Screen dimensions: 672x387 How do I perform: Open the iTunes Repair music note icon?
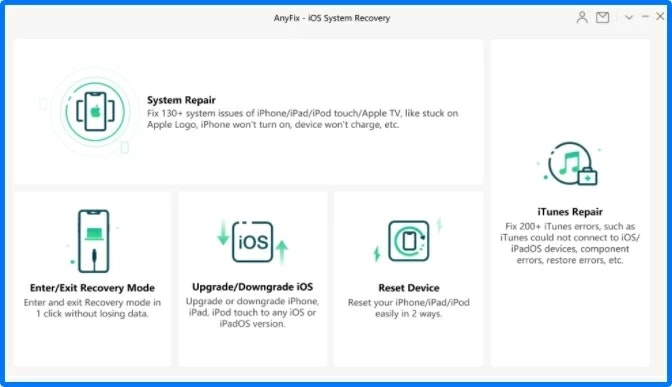click(x=570, y=164)
